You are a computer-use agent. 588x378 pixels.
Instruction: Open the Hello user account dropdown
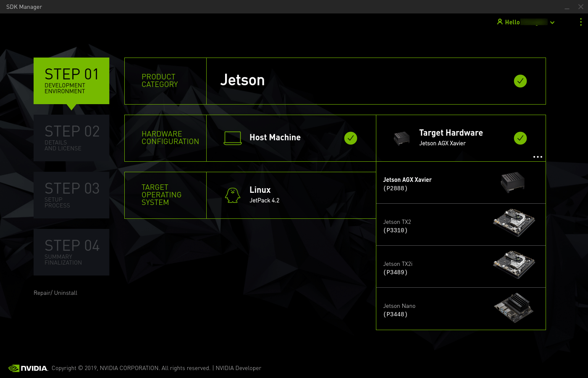[x=552, y=22]
